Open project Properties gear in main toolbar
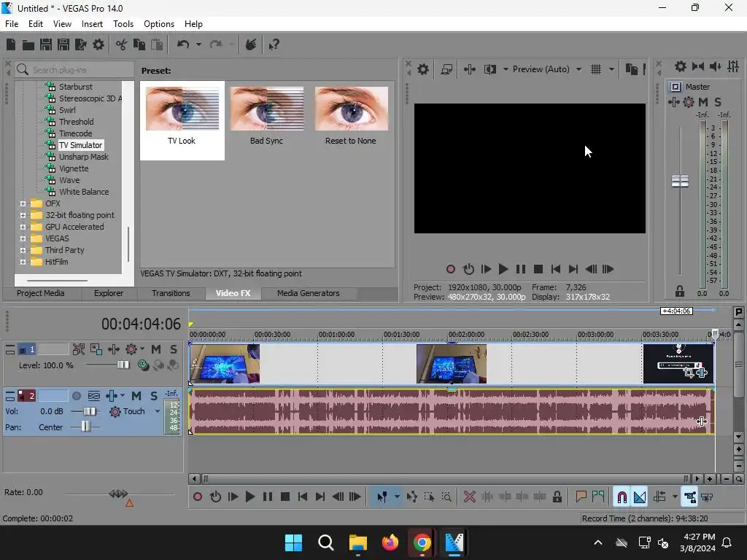The image size is (747, 560). point(98,44)
